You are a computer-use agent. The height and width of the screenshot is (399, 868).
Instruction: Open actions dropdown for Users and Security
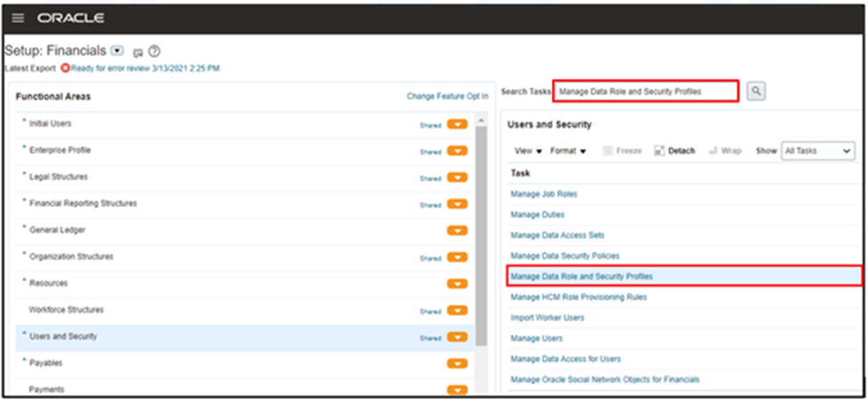point(458,337)
